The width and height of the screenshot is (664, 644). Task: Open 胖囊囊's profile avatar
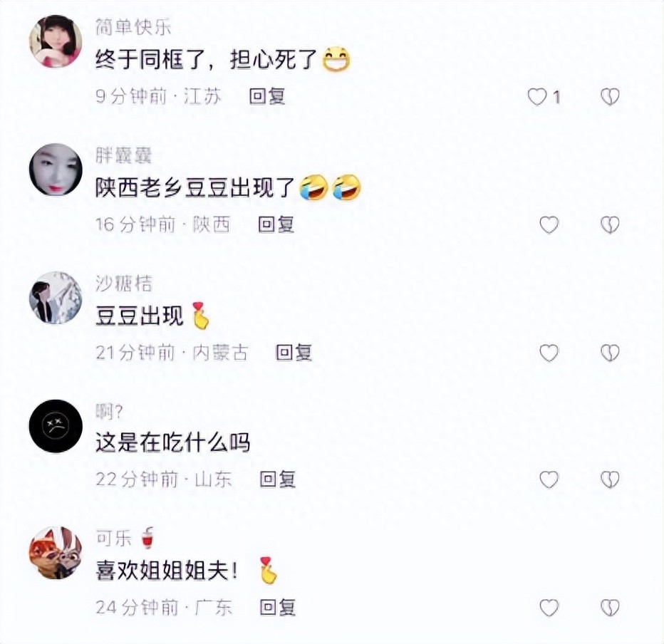point(56,170)
